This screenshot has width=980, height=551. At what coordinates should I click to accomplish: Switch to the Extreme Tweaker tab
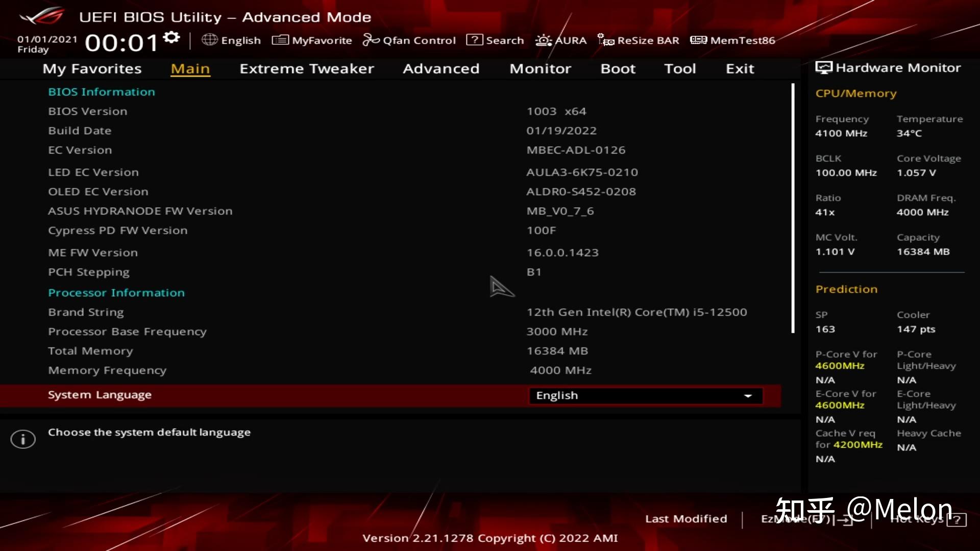pos(306,68)
